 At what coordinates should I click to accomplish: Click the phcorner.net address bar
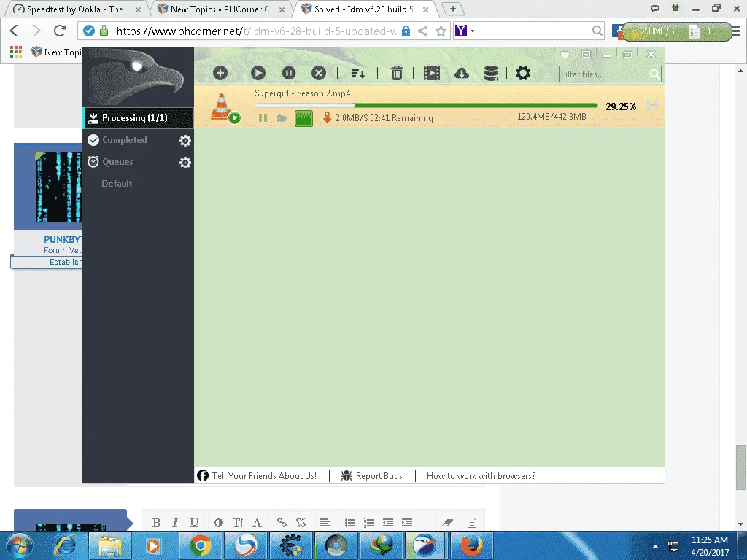click(x=256, y=31)
